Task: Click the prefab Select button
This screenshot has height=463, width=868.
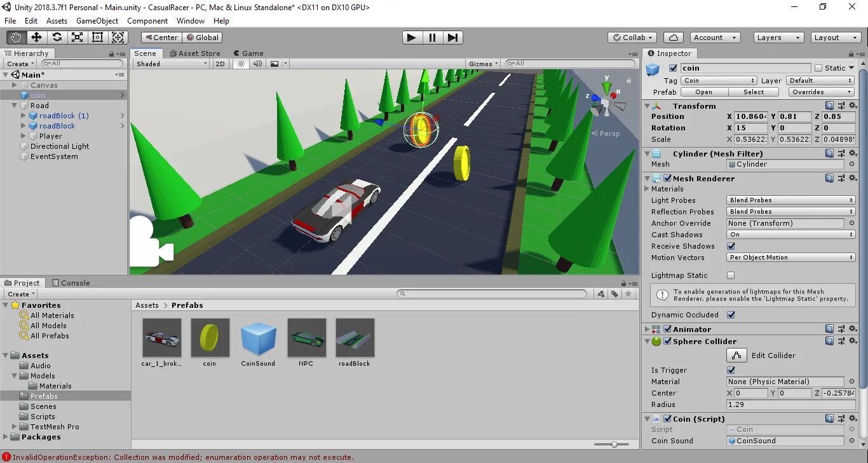Action: [x=754, y=92]
